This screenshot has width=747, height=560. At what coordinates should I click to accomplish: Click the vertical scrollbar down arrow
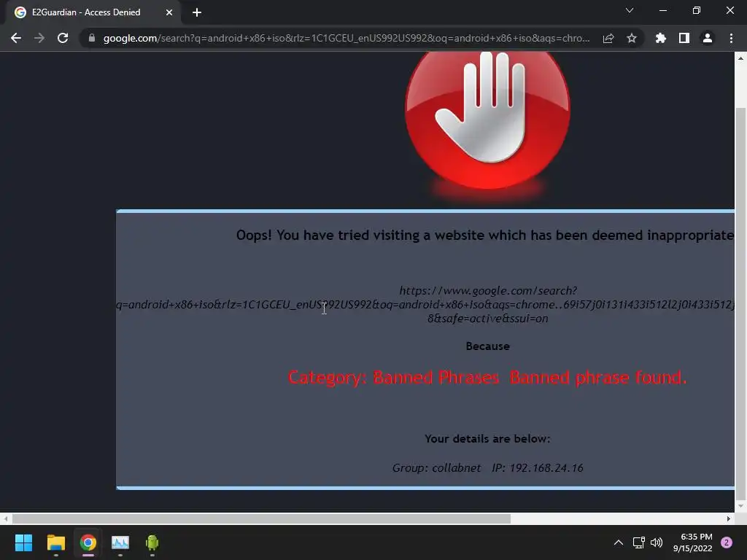[x=740, y=506]
